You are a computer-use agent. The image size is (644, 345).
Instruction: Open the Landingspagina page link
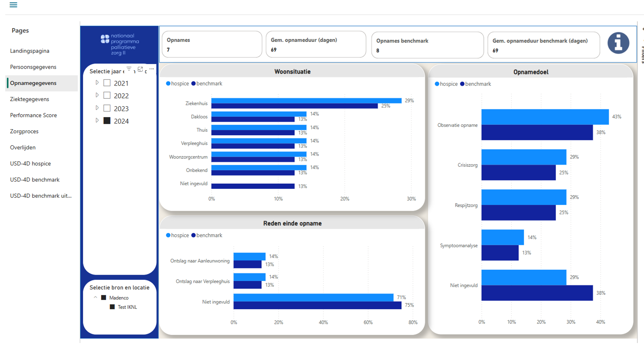pyautogui.click(x=30, y=51)
